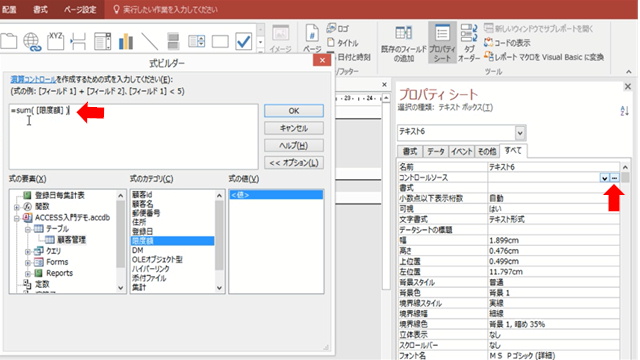Viewport: 640px width, 360px height.
Task: Select 限度額 in category list
Action: coord(172,241)
